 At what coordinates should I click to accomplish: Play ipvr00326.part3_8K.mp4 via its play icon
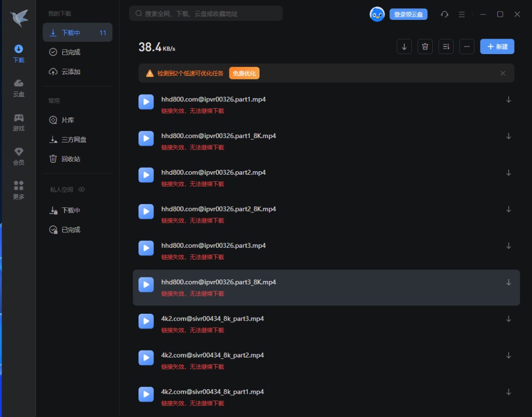point(146,284)
